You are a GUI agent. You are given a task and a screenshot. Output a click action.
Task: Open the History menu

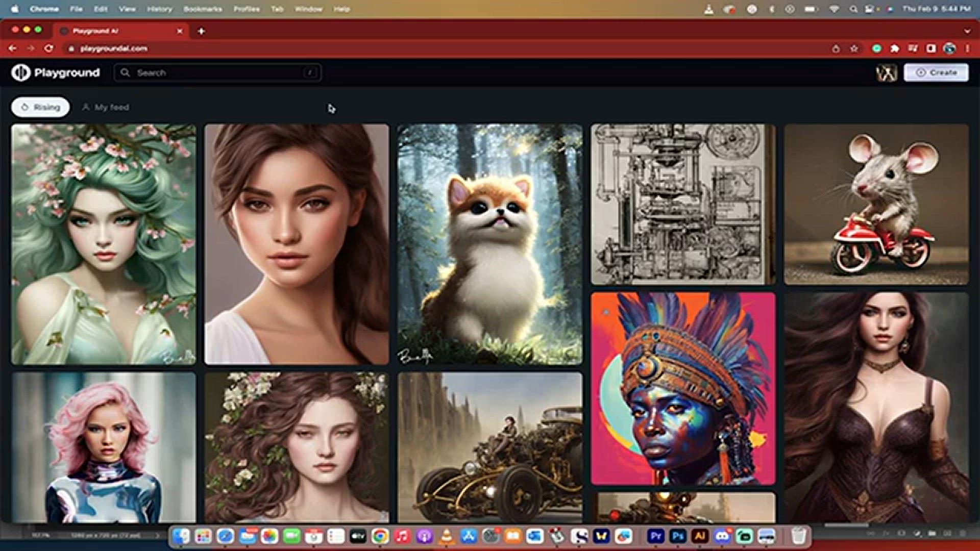pyautogui.click(x=159, y=9)
